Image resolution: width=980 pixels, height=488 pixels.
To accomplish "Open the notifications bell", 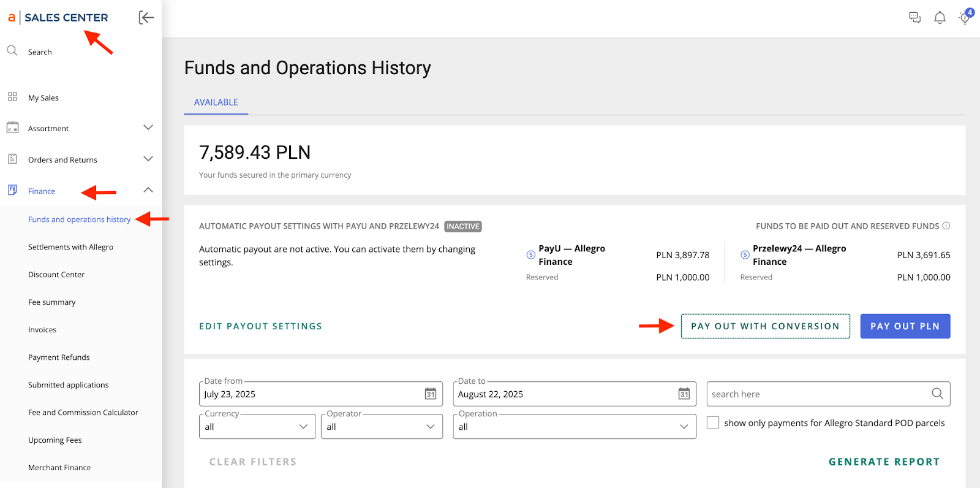I will pos(940,18).
